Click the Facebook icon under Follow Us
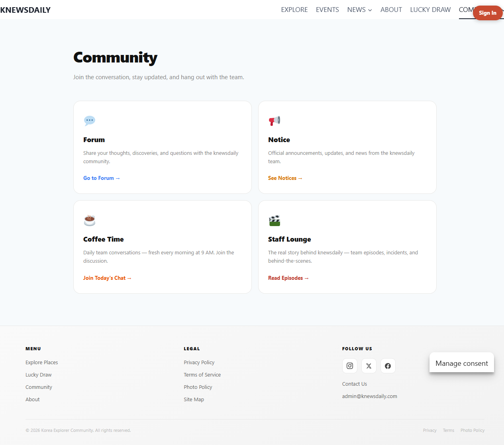Image resolution: width=504 pixels, height=445 pixels. pyautogui.click(x=388, y=366)
